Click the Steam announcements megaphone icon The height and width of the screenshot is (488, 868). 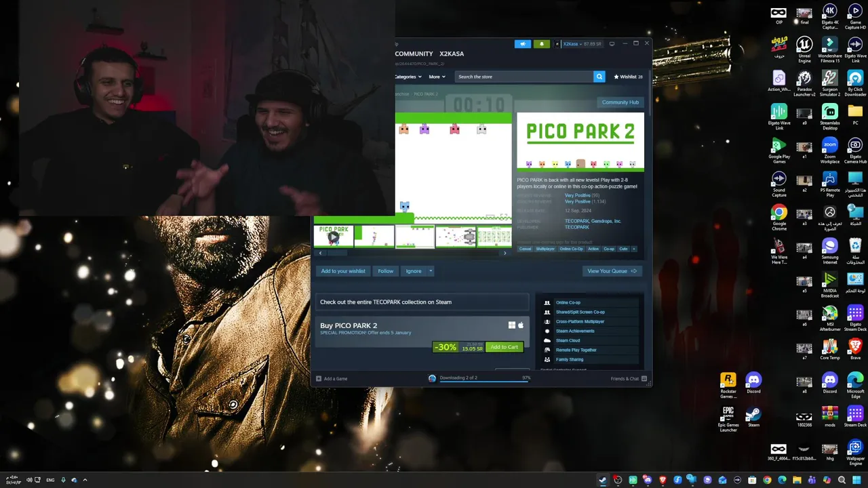tap(522, 44)
